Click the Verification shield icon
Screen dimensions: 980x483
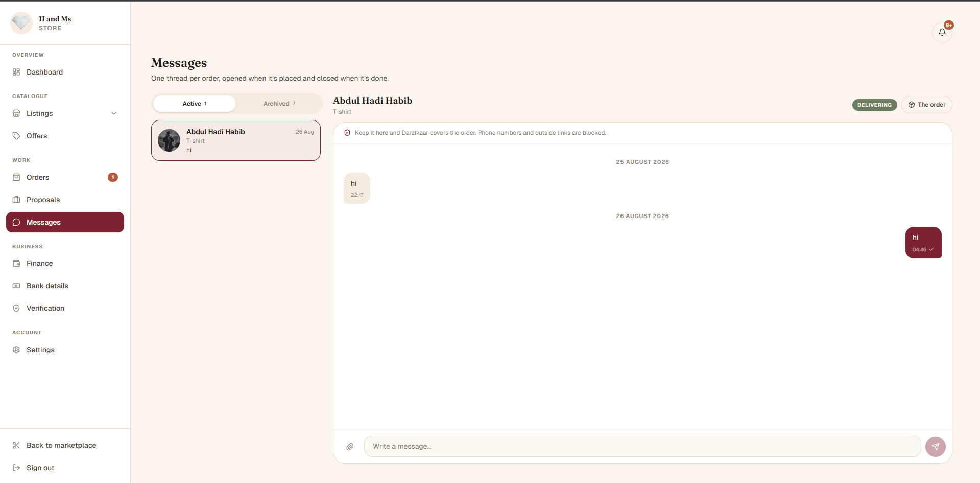(x=16, y=308)
